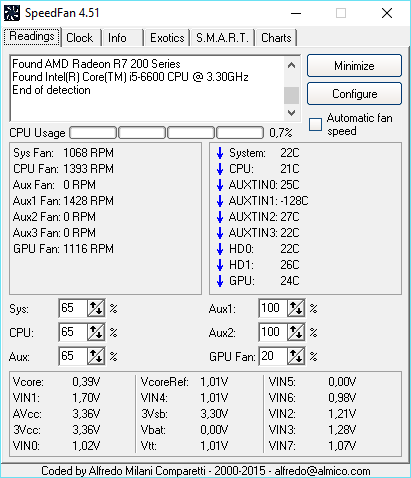Click the Sys speed value field showing 65

click(73, 308)
